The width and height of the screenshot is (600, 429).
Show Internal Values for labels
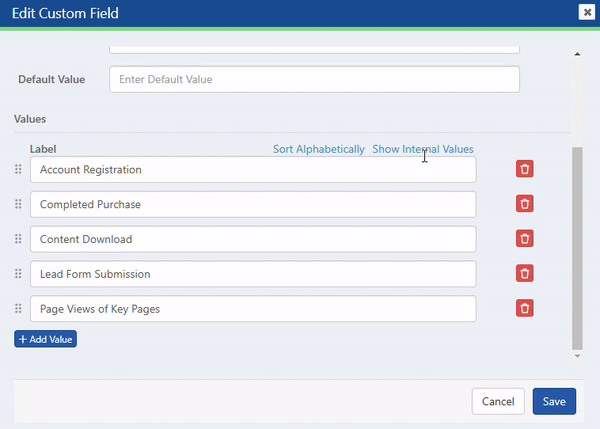(423, 149)
